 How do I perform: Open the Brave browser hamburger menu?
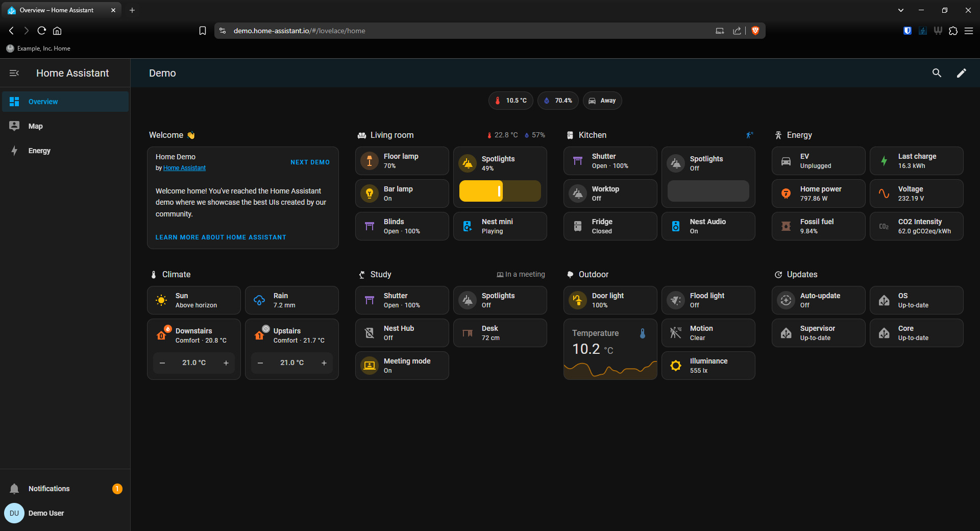point(968,31)
